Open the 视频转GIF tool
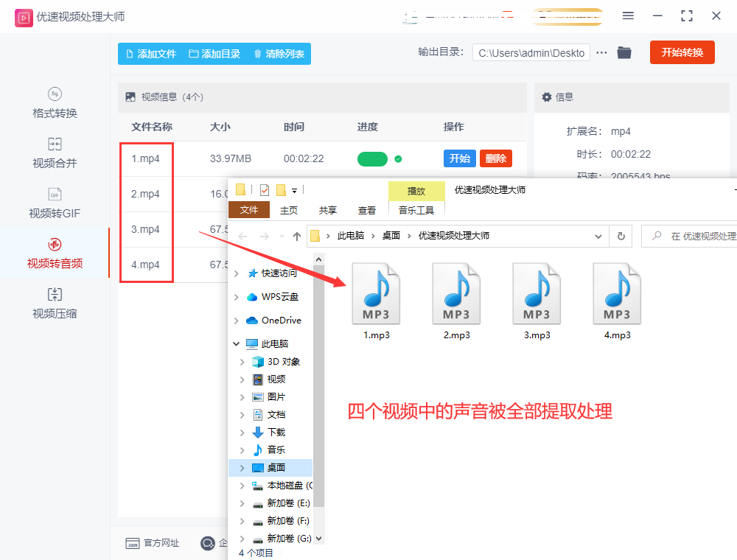Screen dimensions: 737x560 click(x=55, y=203)
